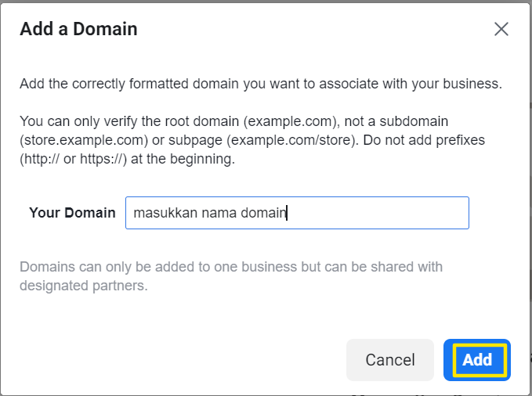Screen dimensions: 532x396
Task: Cancel adding the domain
Action: tap(390, 360)
